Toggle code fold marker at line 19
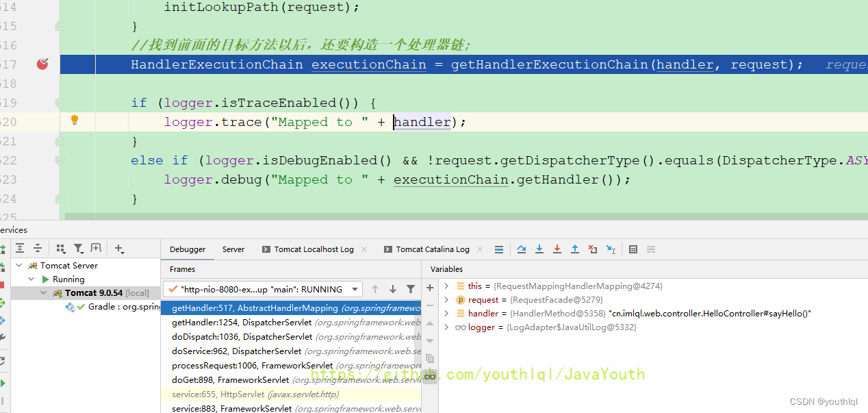This screenshot has height=413, width=868. pyautogui.click(x=60, y=103)
